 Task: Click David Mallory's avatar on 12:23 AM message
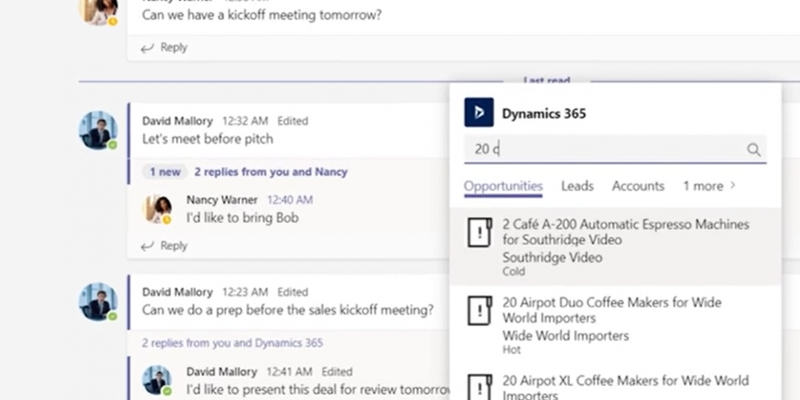[x=98, y=301]
